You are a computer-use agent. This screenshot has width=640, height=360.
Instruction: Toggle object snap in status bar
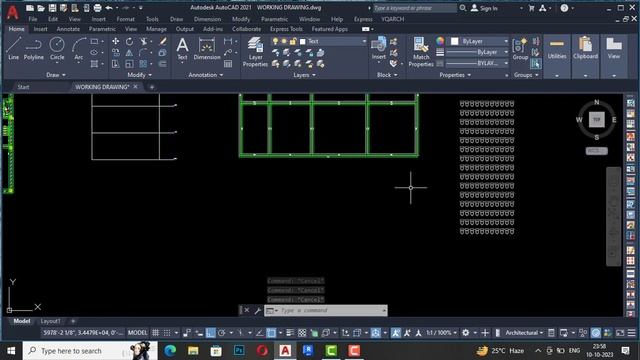coord(271,333)
